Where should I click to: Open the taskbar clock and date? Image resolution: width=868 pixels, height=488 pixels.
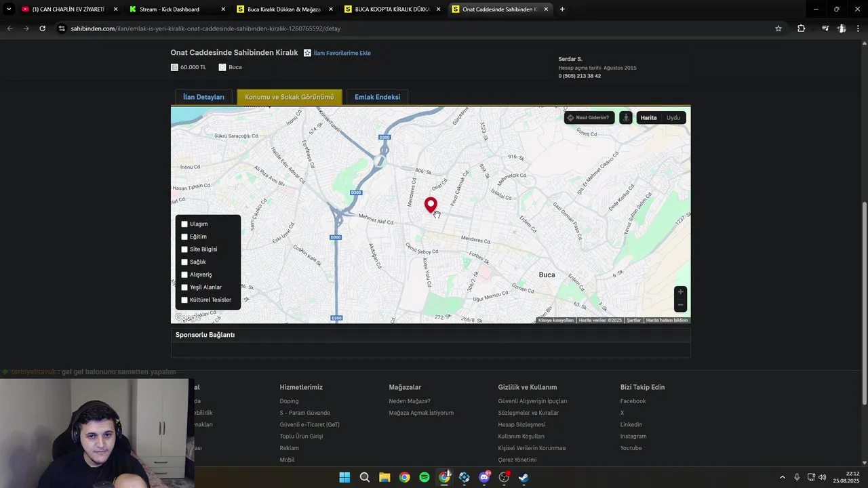click(x=847, y=477)
